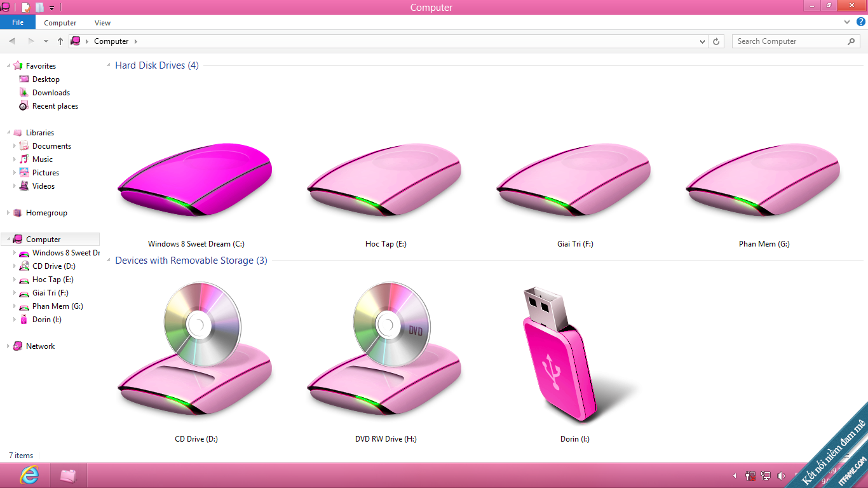Open Internet Explorer from the taskbar
The height and width of the screenshot is (488, 868).
(x=29, y=475)
